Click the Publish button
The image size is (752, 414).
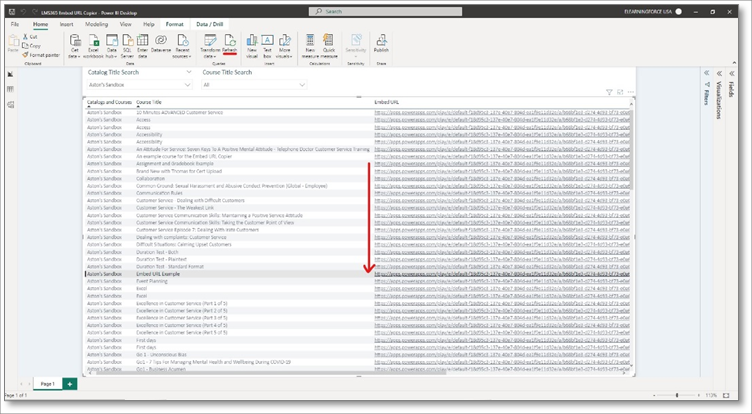point(382,44)
